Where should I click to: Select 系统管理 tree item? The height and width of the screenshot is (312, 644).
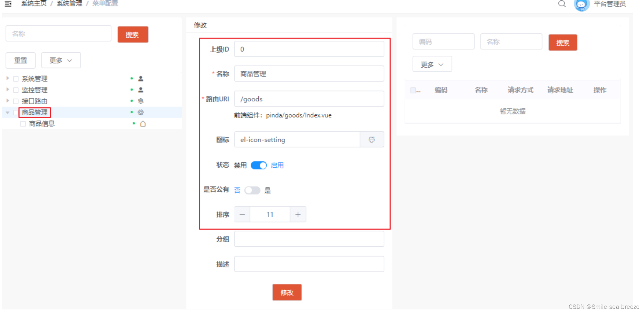click(x=35, y=79)
